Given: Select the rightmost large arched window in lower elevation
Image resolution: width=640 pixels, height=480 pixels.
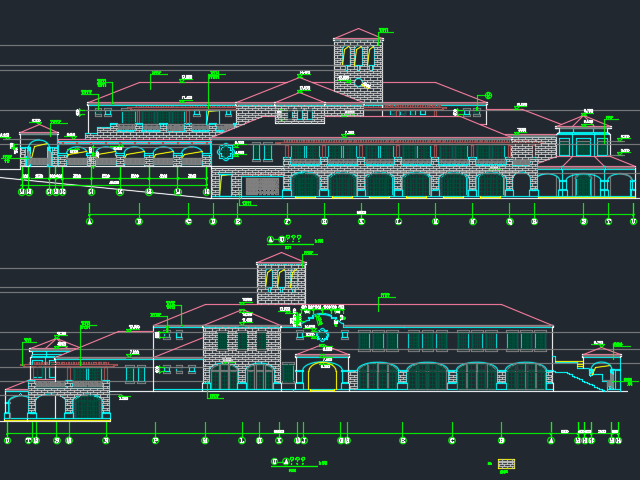Looking at the screenshot, I should tap(526, 377).
